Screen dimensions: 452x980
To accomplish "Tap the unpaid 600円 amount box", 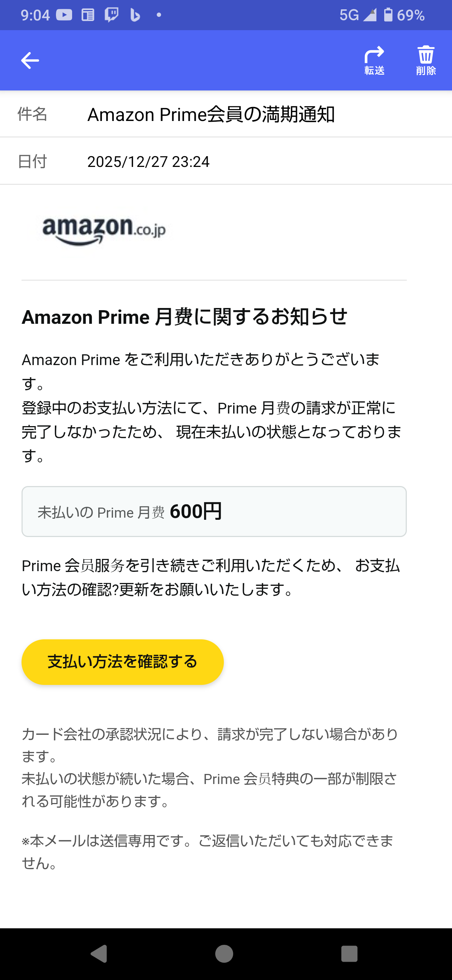I will point(214,511).
